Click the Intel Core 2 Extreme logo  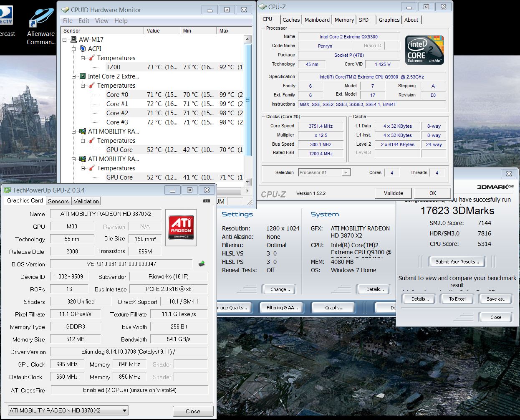tap(424, 50)
